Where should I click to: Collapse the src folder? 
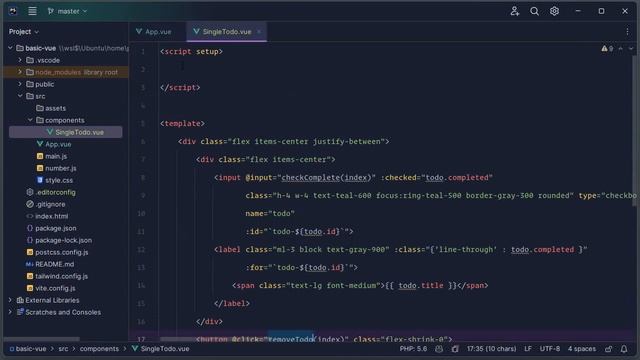point(20,96)
